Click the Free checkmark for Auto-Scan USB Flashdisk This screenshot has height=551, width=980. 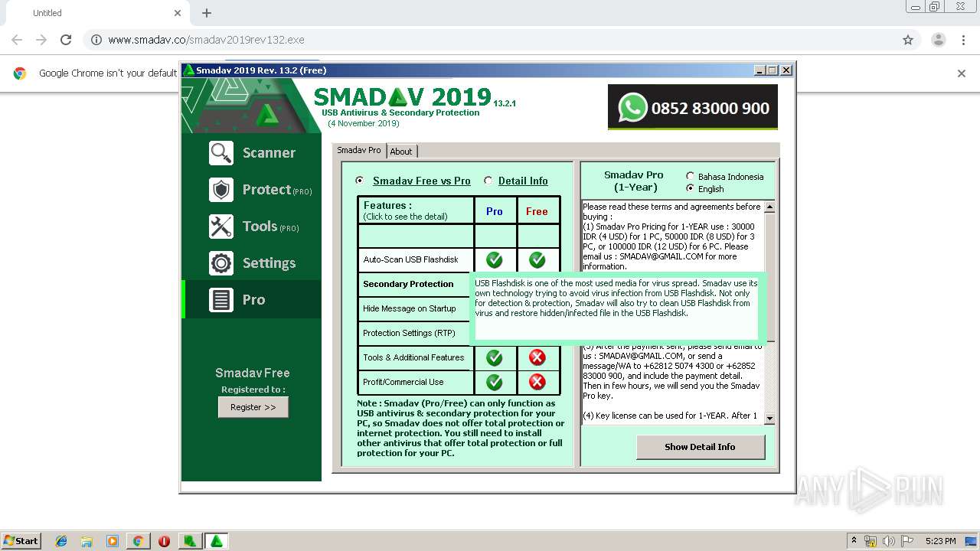537,259
